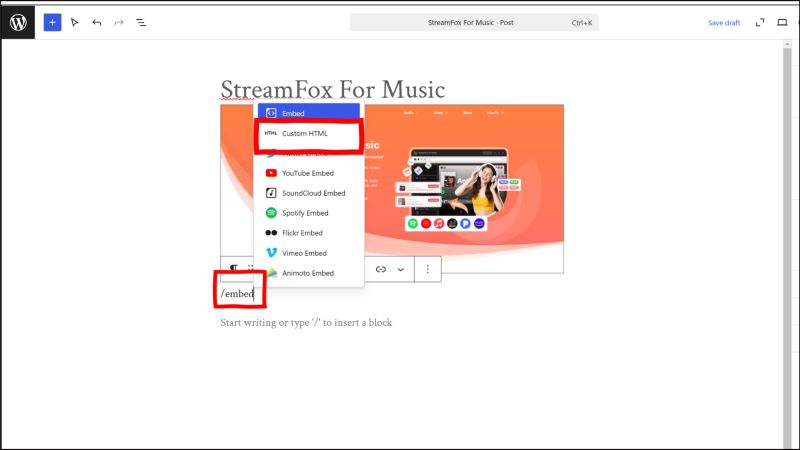Open the preview device icon
The width and height of the screenshot is (800, 450).
782,22
